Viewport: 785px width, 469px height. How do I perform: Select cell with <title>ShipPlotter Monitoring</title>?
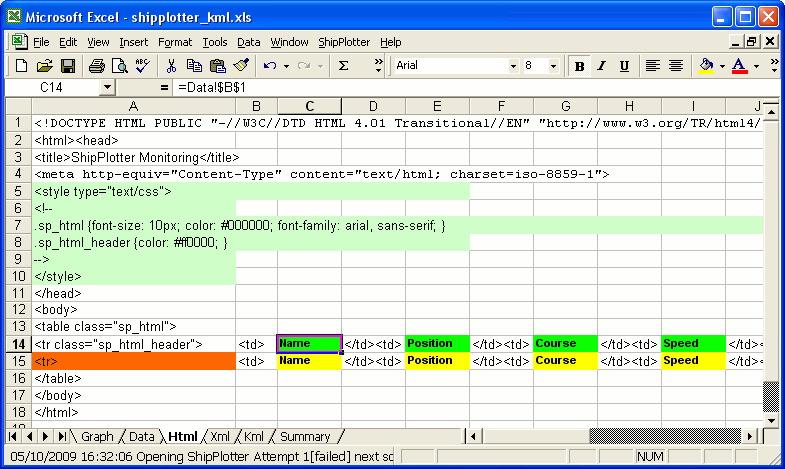pos(134,158)
